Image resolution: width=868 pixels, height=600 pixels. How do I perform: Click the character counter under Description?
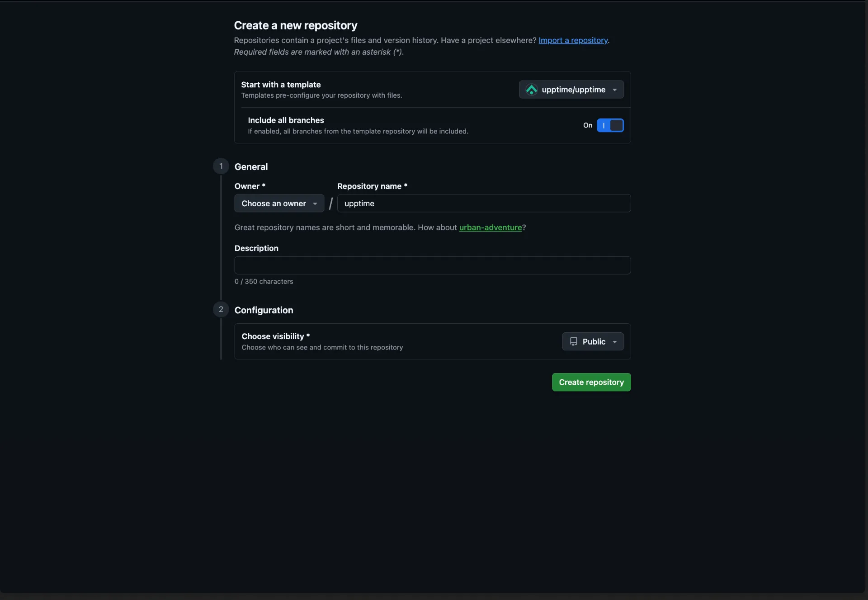(264, 281)
